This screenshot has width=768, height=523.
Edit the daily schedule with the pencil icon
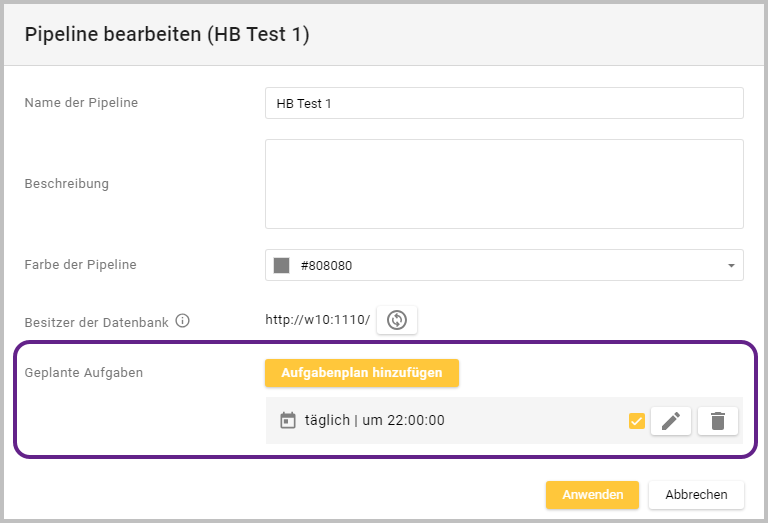pyautogui.click(x=670, y=421)
